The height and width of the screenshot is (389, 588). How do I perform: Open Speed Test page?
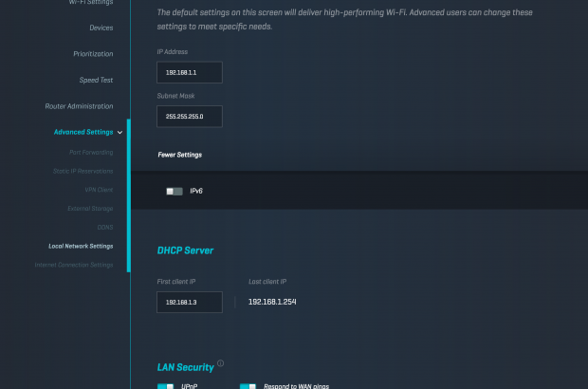(x=96, y=81)
